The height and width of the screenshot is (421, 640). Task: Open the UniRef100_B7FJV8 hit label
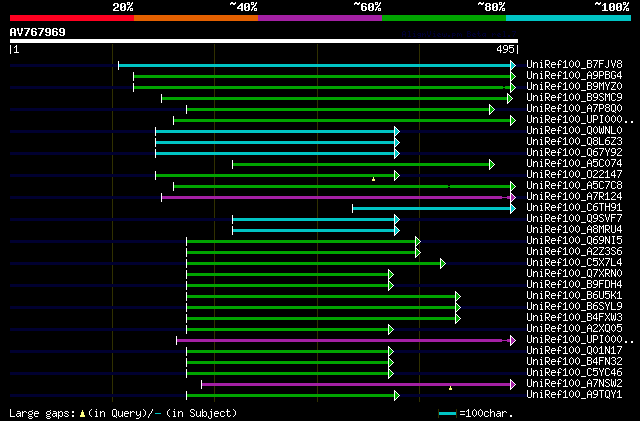574,65
